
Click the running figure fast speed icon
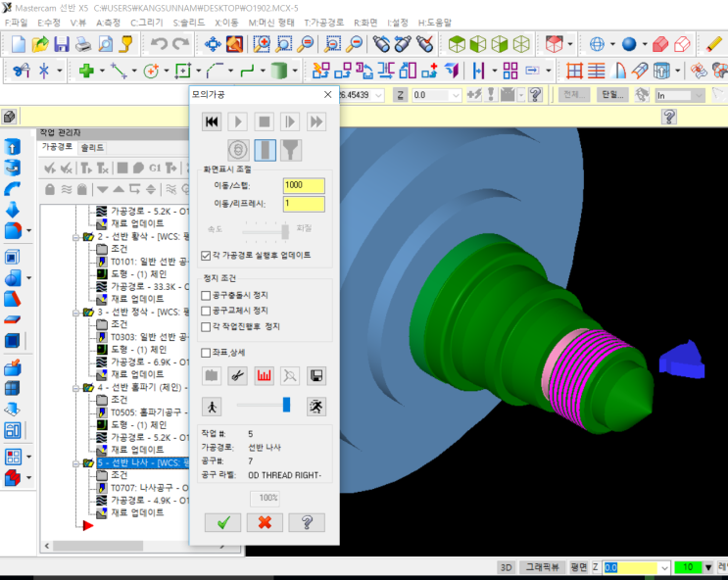pyautogui.click(x=315, y=405)
